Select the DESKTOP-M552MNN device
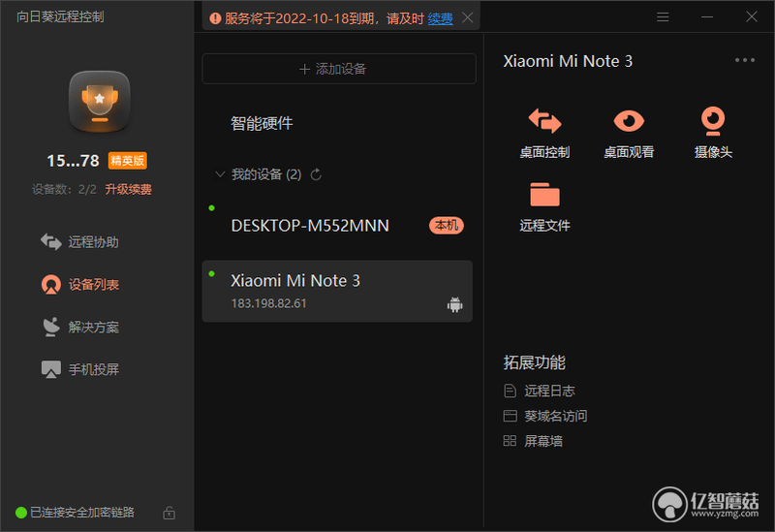Image resolution: width=775 pixels, height=532 pixels. pyautogui.click(x=337, y=226)
